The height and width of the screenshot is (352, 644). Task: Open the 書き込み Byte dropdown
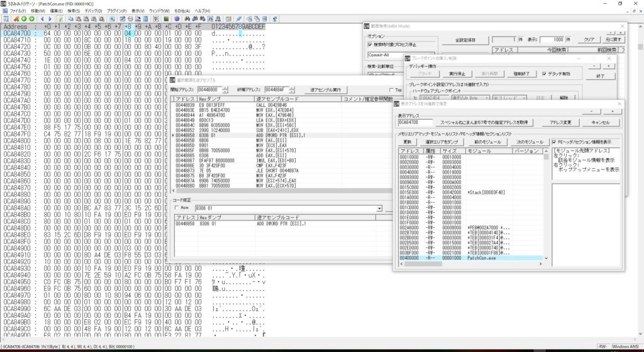(x=470, y=98)
